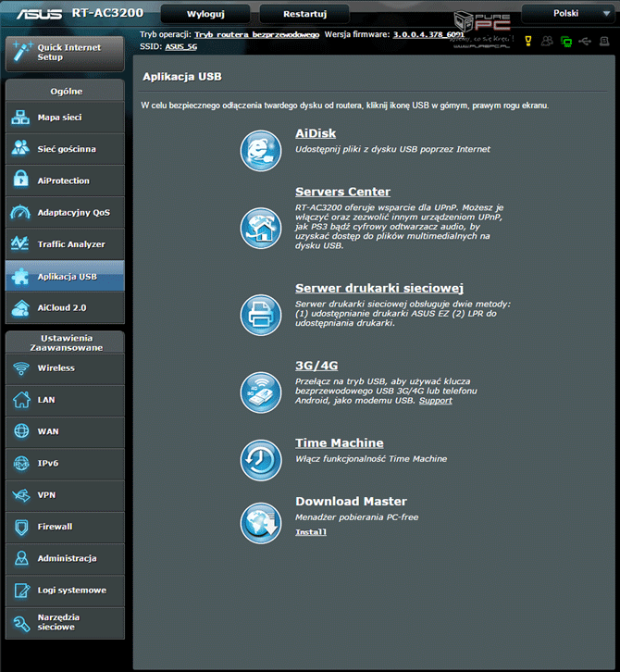Click the Aplikacja USB puzzle icon
Viewport: 620px width, 672px height.
tap(19, 277)
